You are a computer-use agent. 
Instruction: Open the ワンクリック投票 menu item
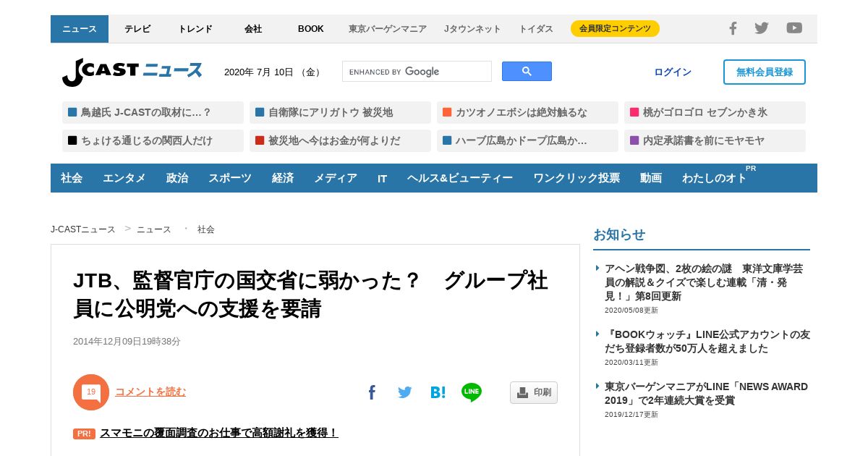[x=576, y=178]
